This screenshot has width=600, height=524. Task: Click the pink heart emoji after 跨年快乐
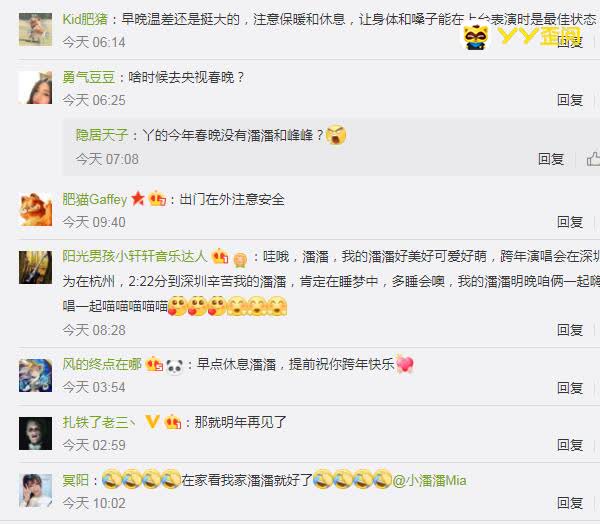[x=405, y=364]
